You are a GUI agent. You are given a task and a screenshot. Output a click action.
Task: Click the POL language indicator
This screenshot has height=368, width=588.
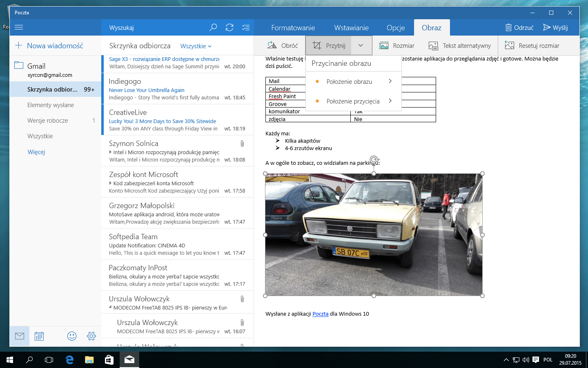click(x=548, y=360)
